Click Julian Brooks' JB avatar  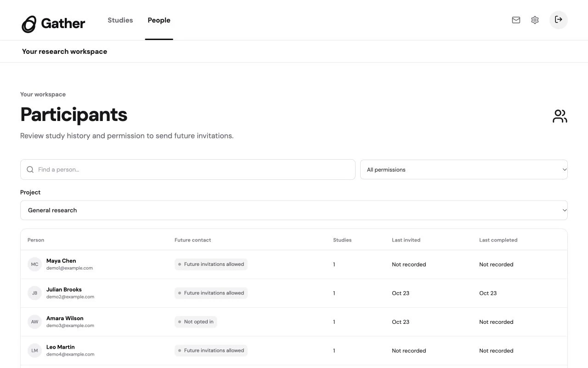(x=34, y=293)
